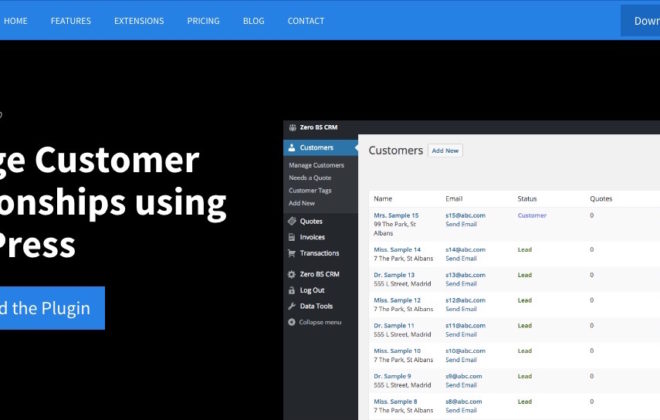This screenshot has width=660, height=420.
Task: Click Send Email under s14@abc.com
Action: 461,258
